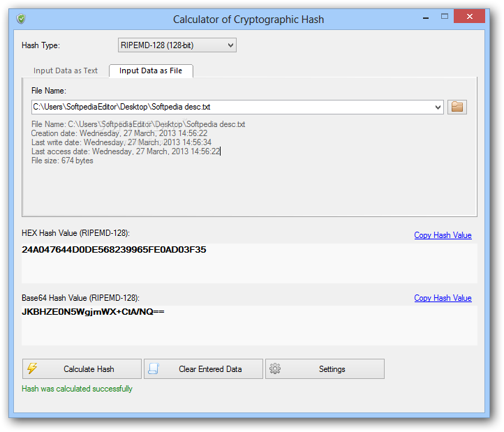Copy the Base64 hash value via link
The width and height of the screenshot is (504, 432).
click(x=443, y=298)
